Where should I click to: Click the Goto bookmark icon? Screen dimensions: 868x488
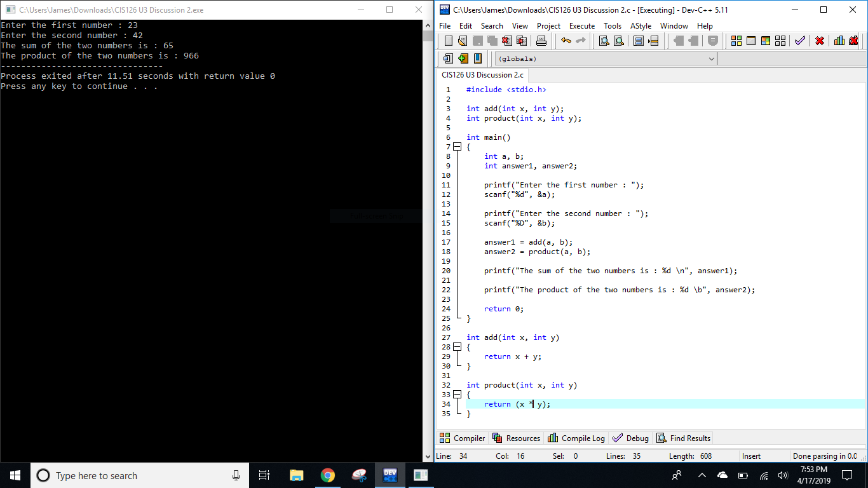477,58
